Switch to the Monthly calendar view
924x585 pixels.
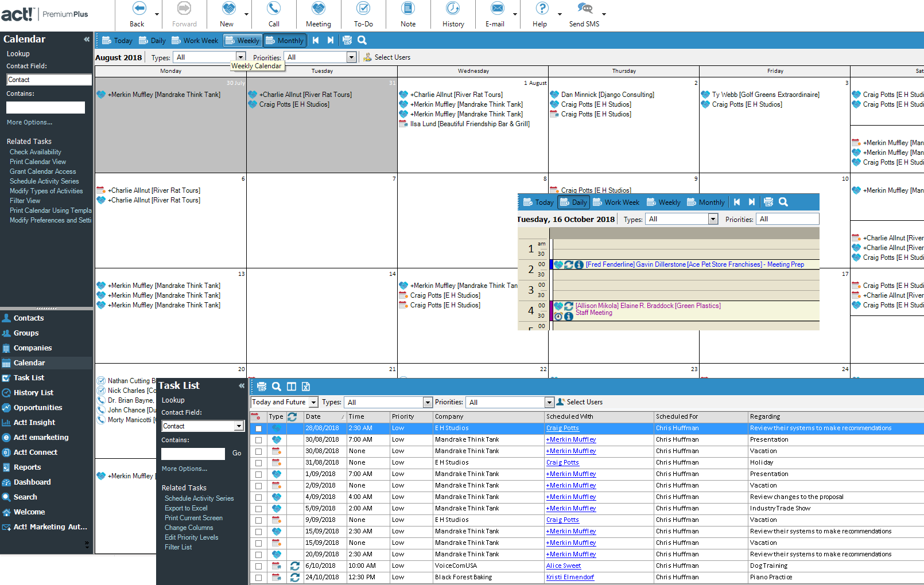285,41
